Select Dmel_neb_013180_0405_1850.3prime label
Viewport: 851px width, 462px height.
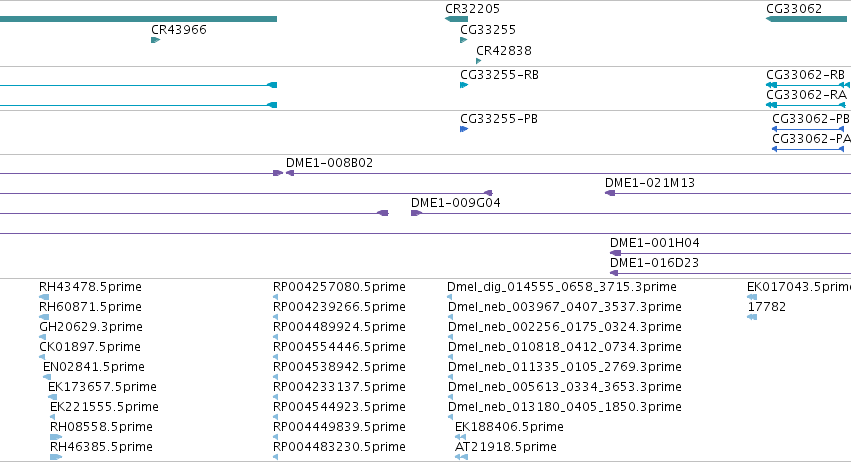coord(564,408)
